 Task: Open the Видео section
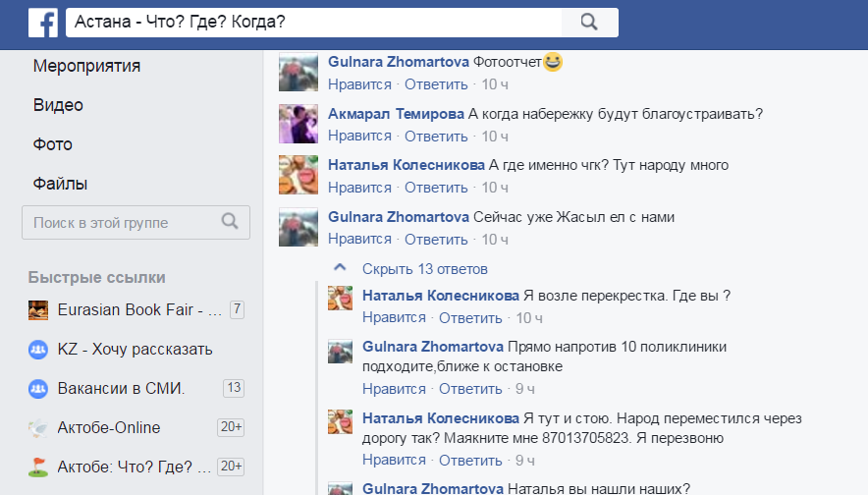coord(58,105)
